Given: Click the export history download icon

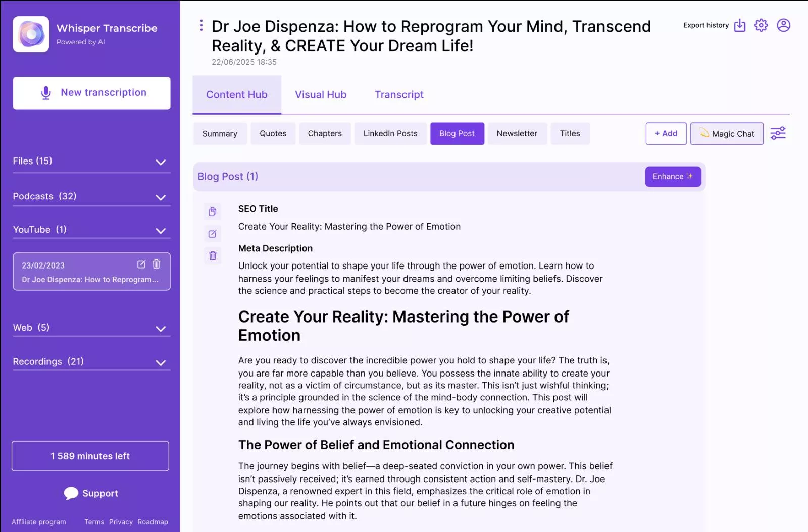Looking at the screenshot, I should [x=739, y=25].
